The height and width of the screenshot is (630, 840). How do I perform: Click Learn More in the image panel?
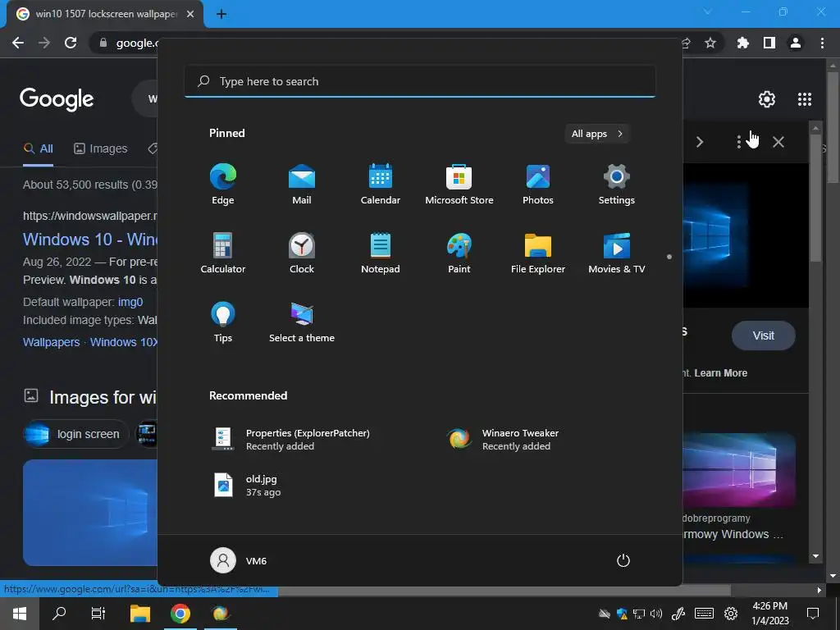(720, 373)
